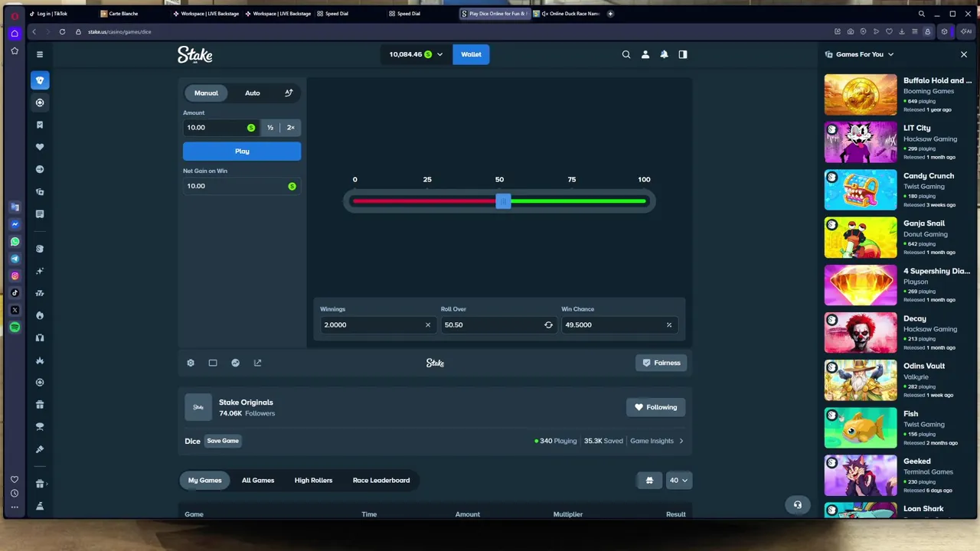This screenshot has height=551, width=980.
Task: Open the Stake Originals provider link
Action: (246, 403)
